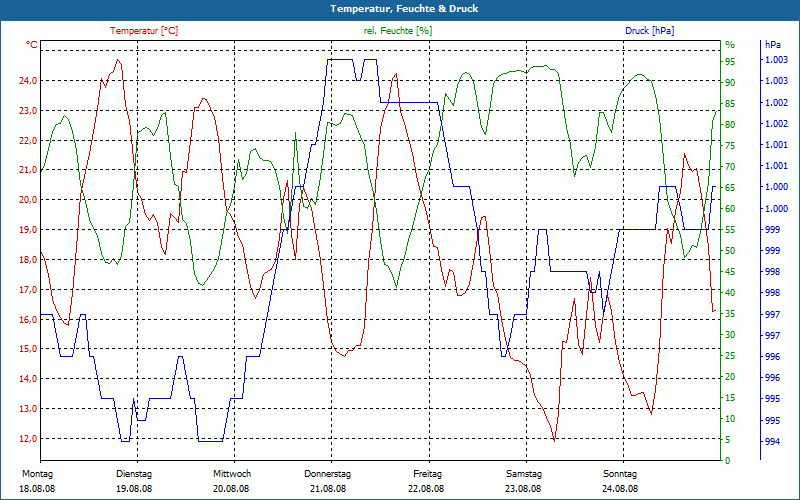Click the 15,0 temperature axis value

[28, 349]
